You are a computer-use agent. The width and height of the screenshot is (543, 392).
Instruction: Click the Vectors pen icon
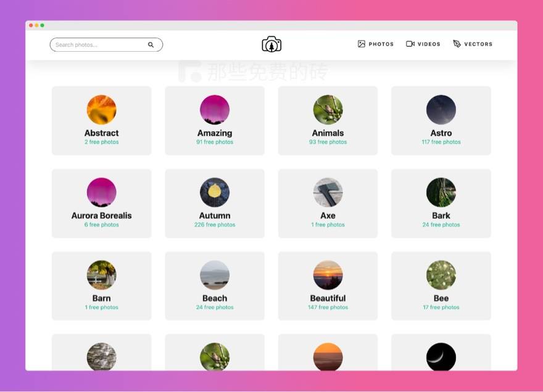[457, 44]
